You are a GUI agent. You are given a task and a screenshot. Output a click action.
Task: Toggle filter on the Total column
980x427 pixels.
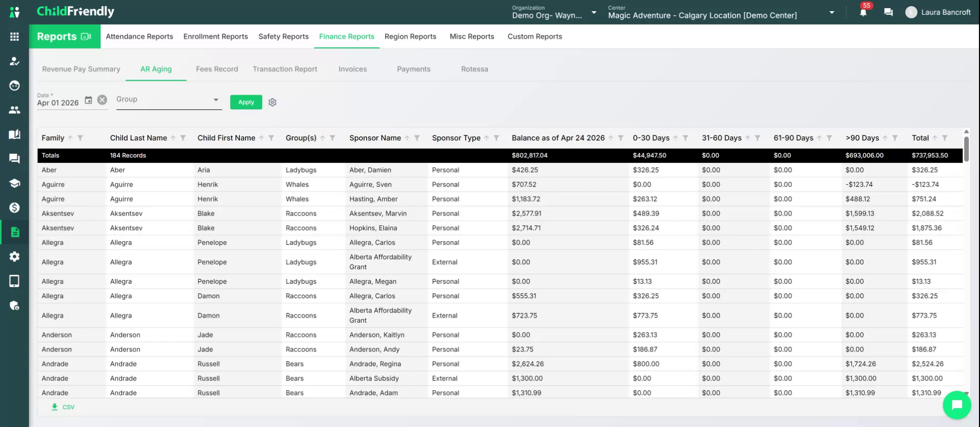(x=945, y=138)
